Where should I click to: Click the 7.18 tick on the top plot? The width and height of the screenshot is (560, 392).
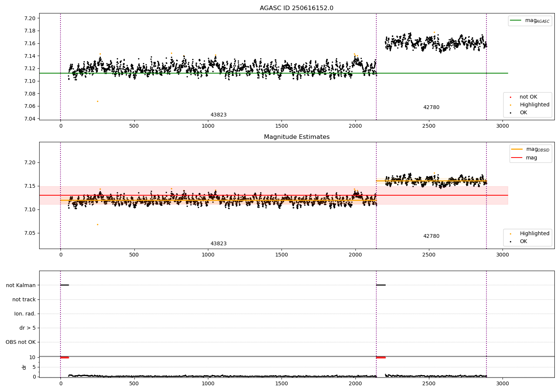click(30, 31)
